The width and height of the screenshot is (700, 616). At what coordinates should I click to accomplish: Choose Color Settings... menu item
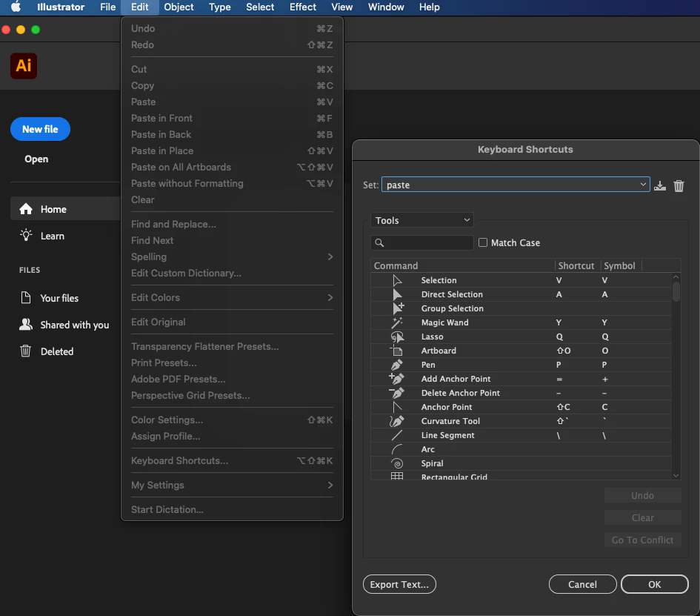(232, 420)
